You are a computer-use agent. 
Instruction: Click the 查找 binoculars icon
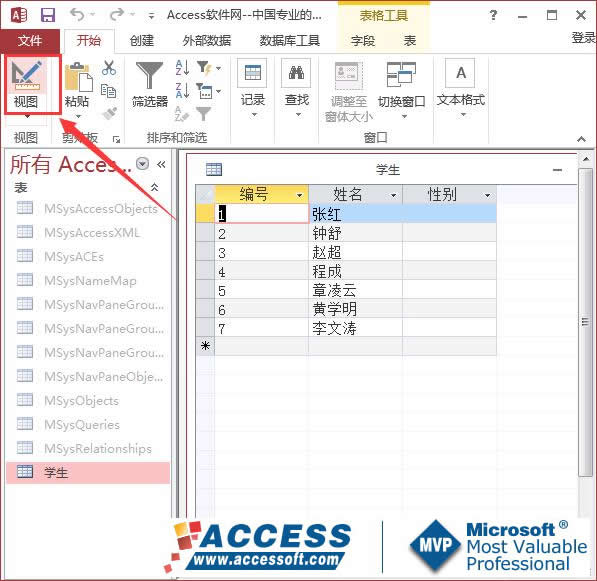point(296,72)
